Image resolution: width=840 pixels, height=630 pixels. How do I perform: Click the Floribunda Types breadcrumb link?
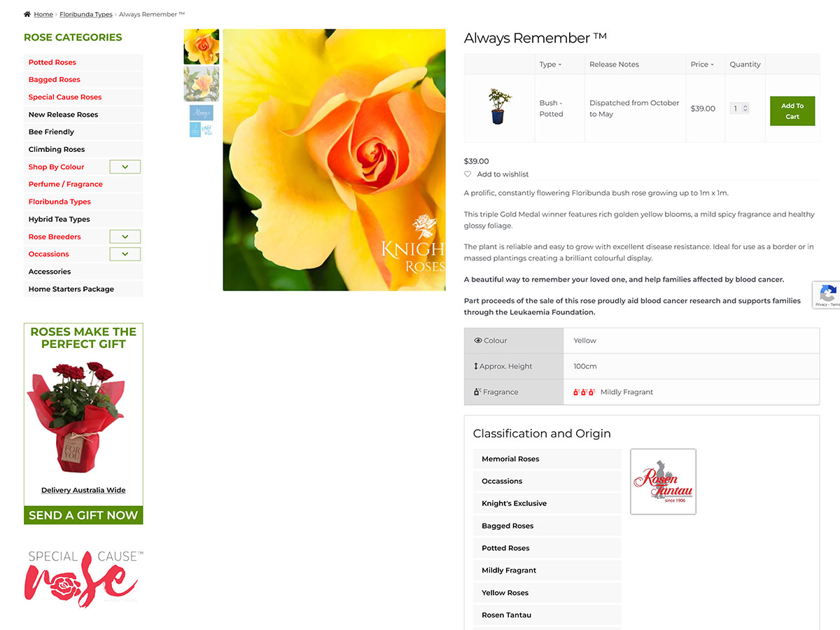pyautogui.click(x=86, y=14)
